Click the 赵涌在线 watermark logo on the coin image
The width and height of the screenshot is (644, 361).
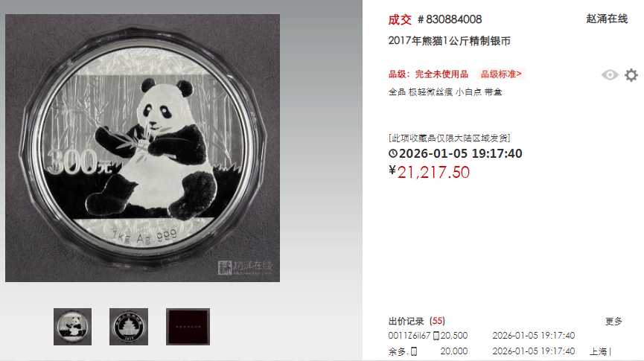245,268
